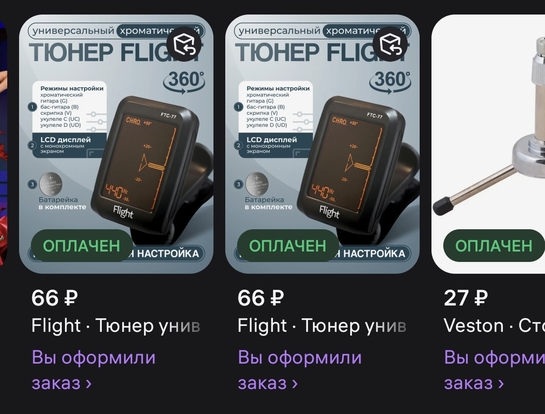Open the Veston 'Вы оформили заказ' link
Viewport: 545px width, 414px height.
pos(494,370)
